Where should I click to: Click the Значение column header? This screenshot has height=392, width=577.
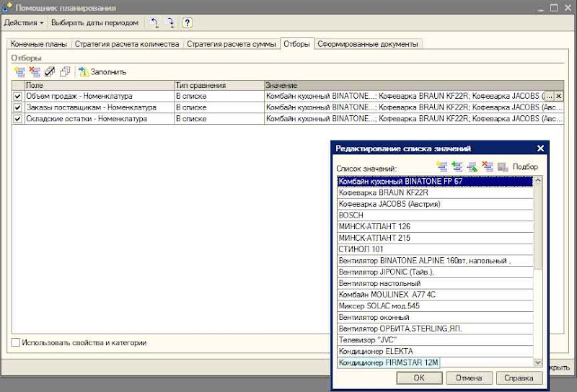click(x=414, y=85)
